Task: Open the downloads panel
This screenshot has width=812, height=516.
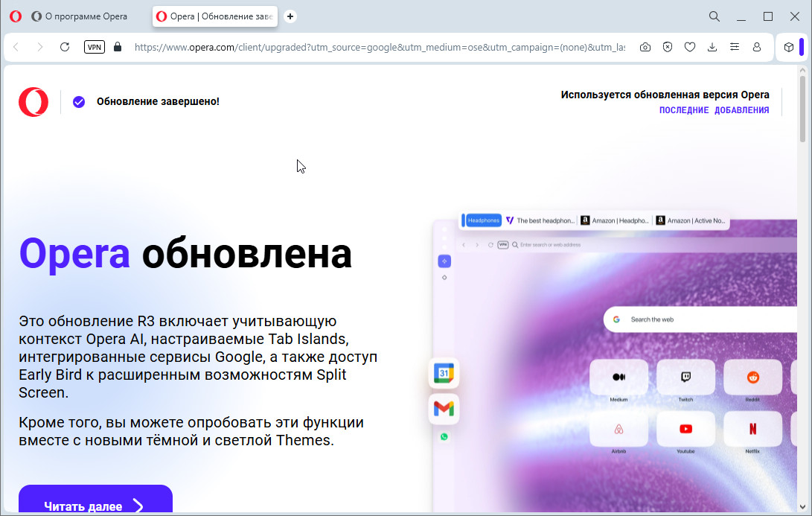Action: pos(712,47)
